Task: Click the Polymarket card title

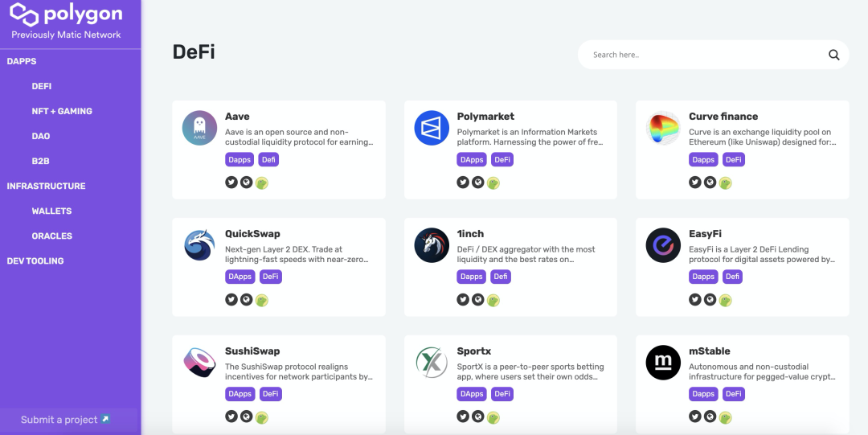Action: [485, 117]
